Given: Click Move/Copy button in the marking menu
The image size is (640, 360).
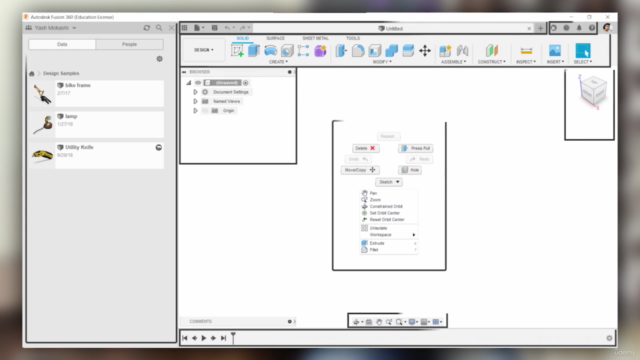Looking at the screenshot, I should 360,170.
